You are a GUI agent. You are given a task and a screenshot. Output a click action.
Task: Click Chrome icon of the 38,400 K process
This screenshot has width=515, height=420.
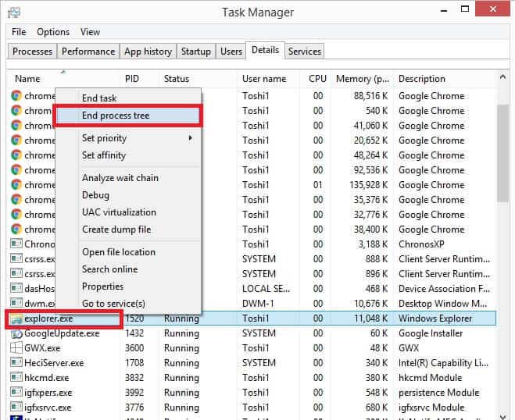(x=16, y=229)
